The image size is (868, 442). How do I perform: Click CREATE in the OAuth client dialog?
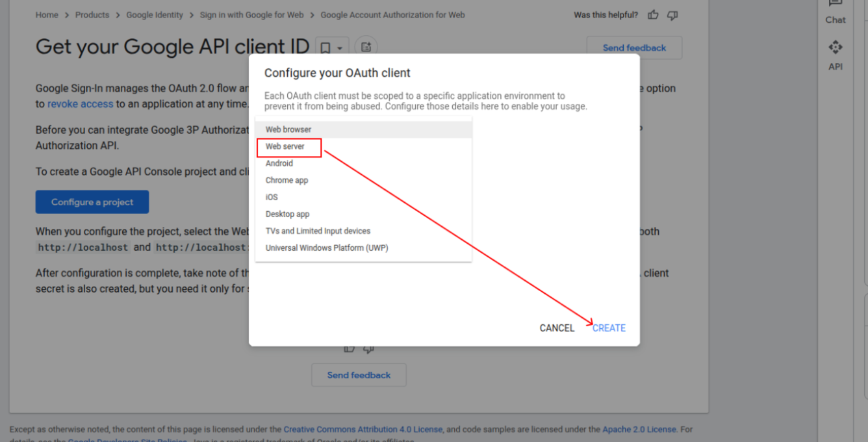pyautogui.click(x=609, y=328)
